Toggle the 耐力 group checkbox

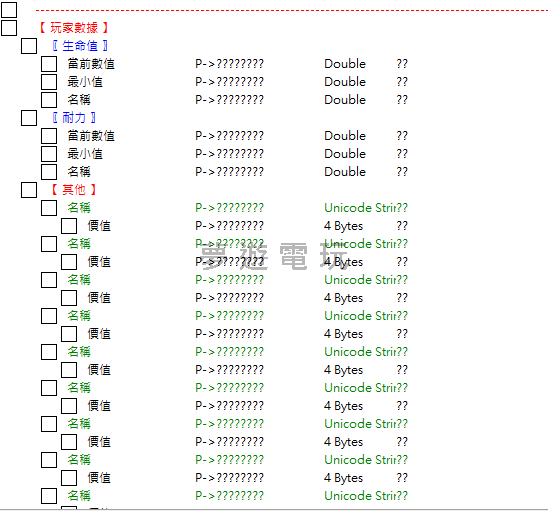[29, 118]
